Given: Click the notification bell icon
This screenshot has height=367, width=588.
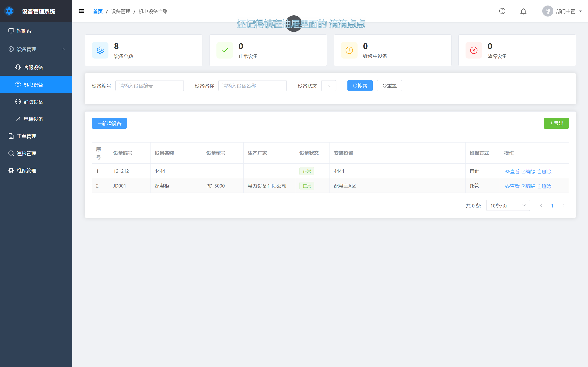Looking at the screenshot, I should coord(523,11).
